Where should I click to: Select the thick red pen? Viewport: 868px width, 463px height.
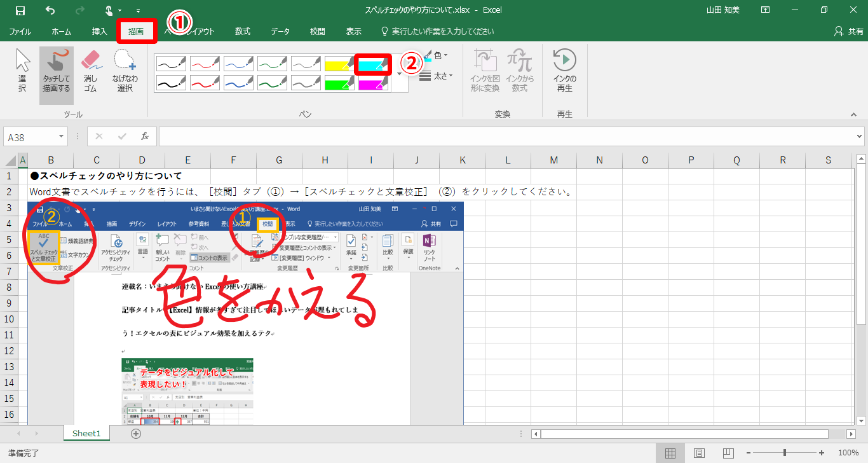tap(205, 83)
